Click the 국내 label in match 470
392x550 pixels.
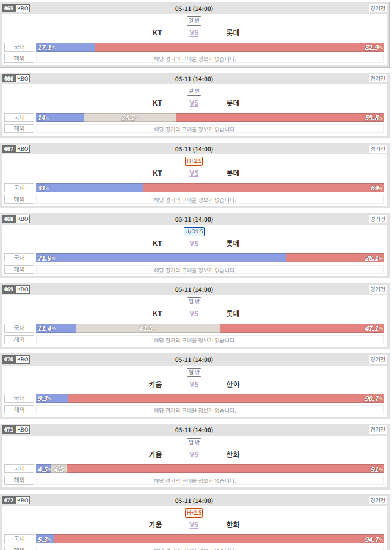(x=20, y=398)
